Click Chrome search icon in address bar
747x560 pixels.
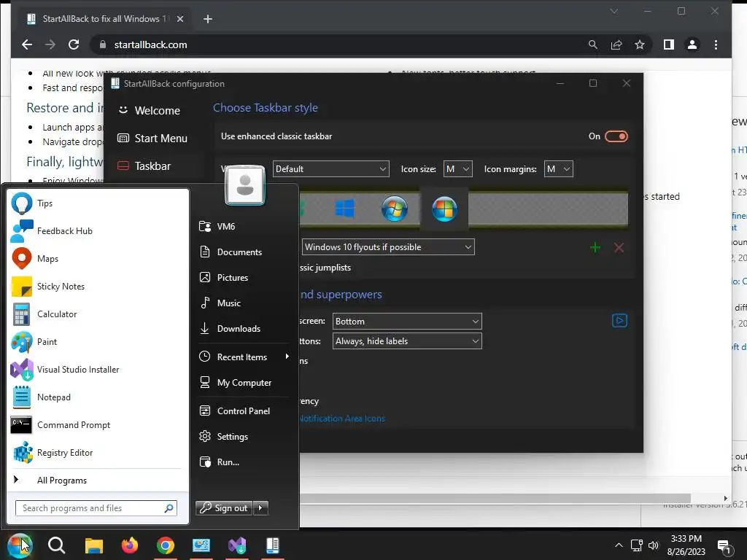(592, 44)
